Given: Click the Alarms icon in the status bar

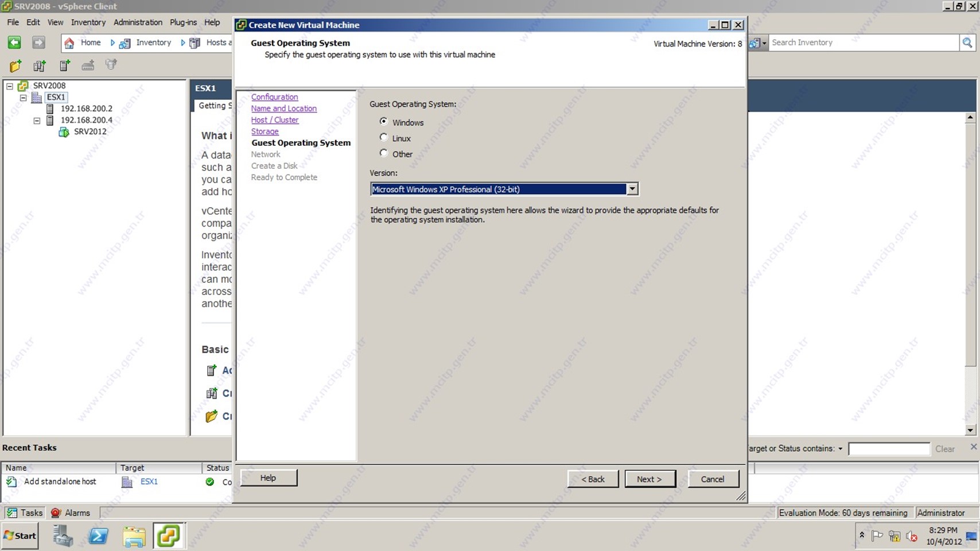Looking at the screenshot, I should click(x=56, y=513).
